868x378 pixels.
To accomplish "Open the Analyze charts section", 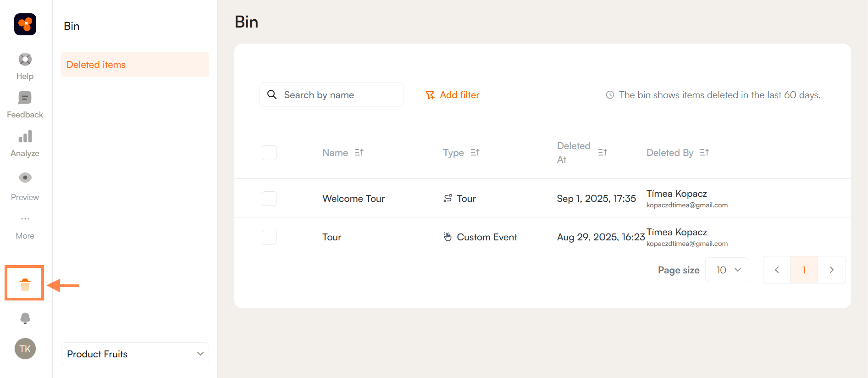I will (x=25, y=144).
